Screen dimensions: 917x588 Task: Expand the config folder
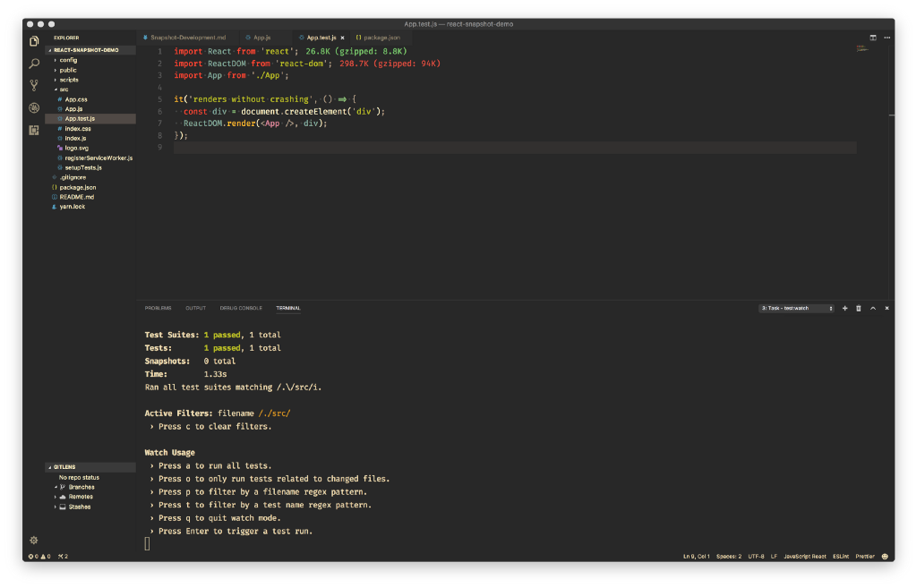pos(68,60)
